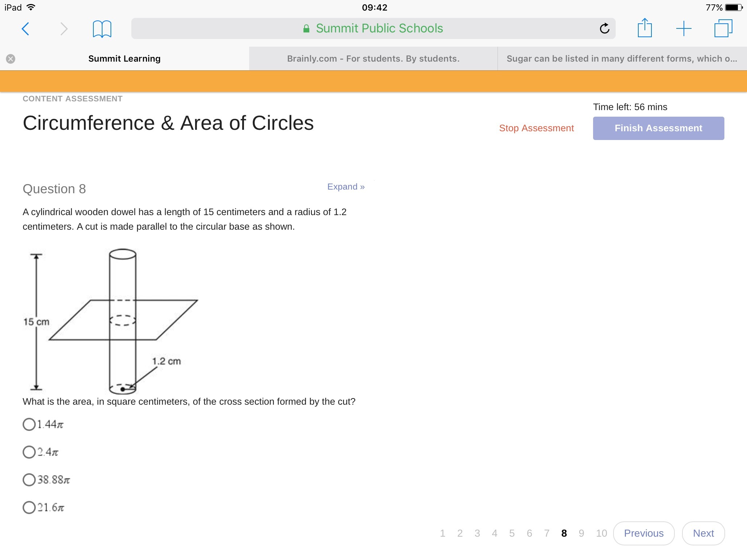Switch to the Brainly.com tab
747x560 pixels.
(373, 59)
